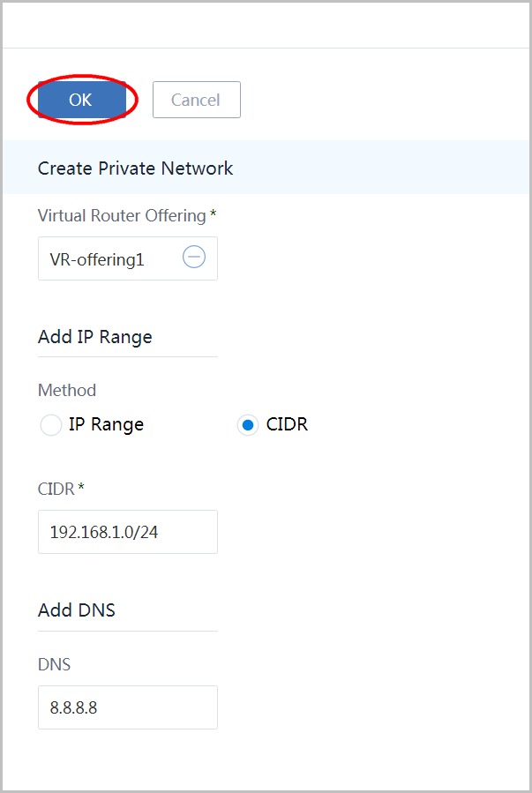
Task: Focus the DNS field showing 8.8.8.8
Action: [128, 707]
